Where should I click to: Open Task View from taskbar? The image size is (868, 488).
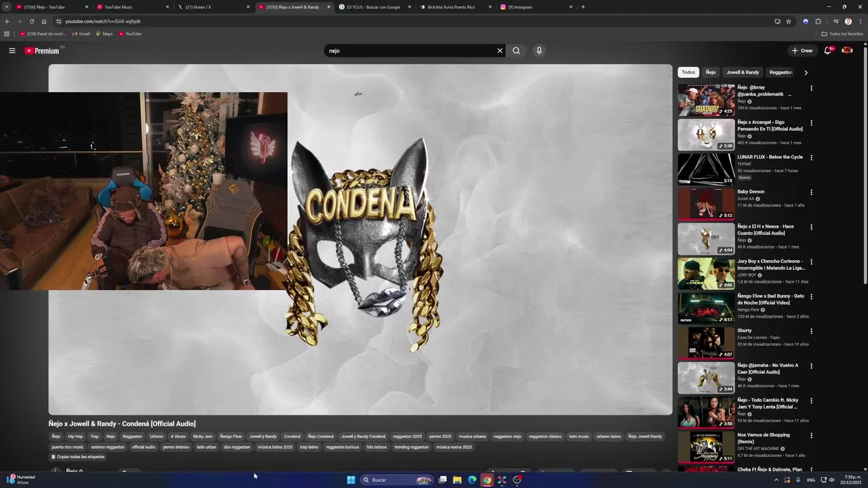tap(442, 480)
